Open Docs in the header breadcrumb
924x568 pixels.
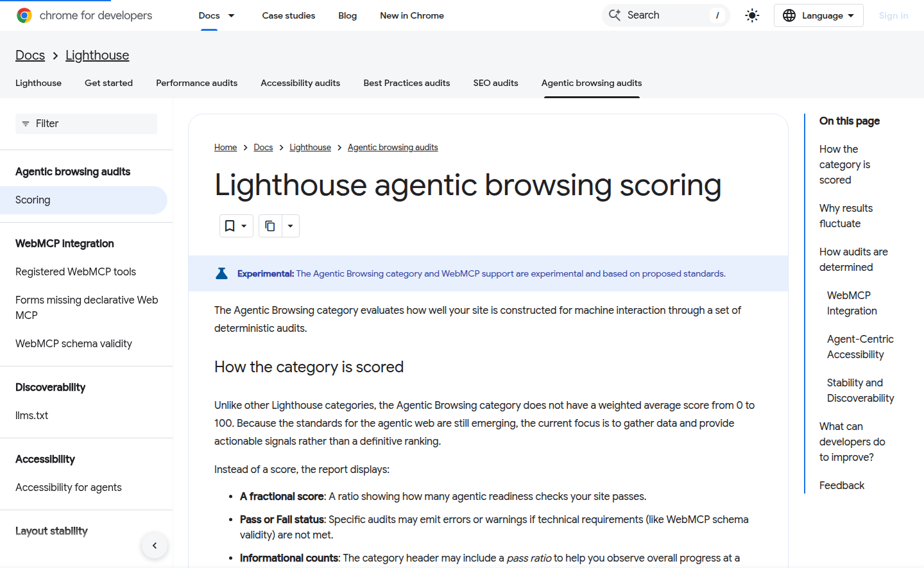tap(30, 55)
